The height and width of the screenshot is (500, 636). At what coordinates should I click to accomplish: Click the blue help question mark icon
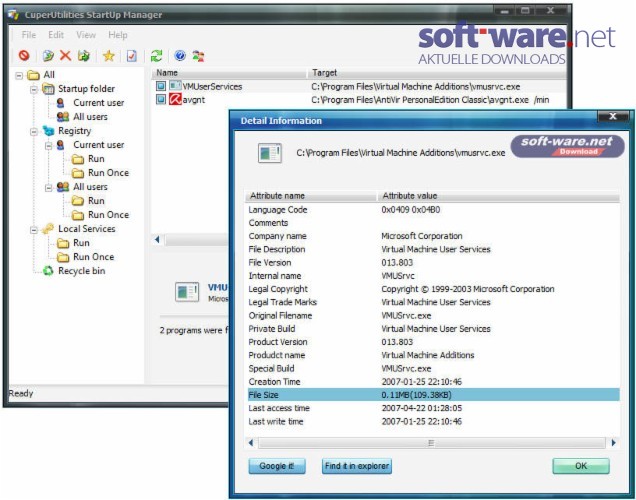point(180,55)
